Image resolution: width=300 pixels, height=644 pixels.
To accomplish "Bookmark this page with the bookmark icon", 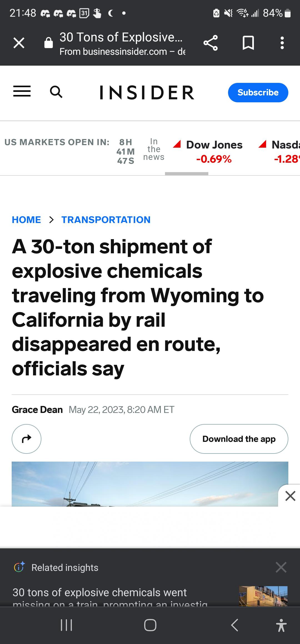I will 248,43.
